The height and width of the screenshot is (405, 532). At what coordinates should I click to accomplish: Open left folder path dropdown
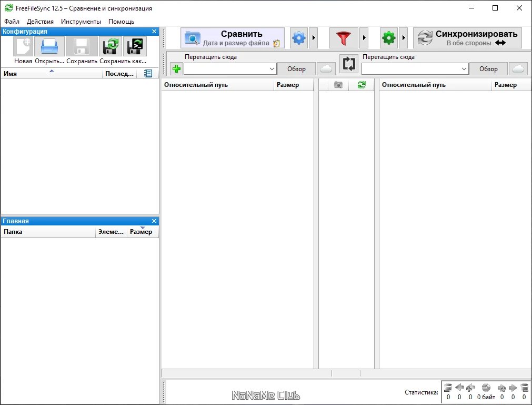coord(272,69)
